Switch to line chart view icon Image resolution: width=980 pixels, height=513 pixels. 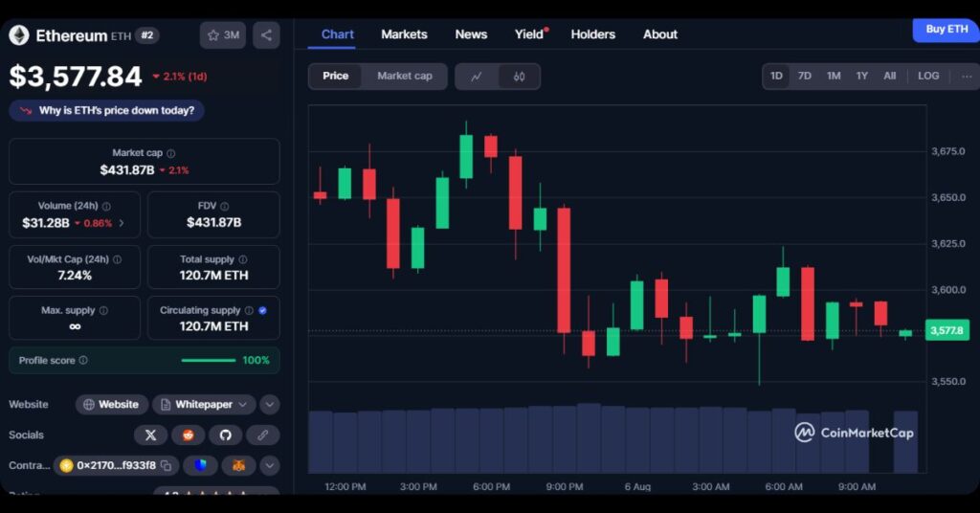[477, 77]
